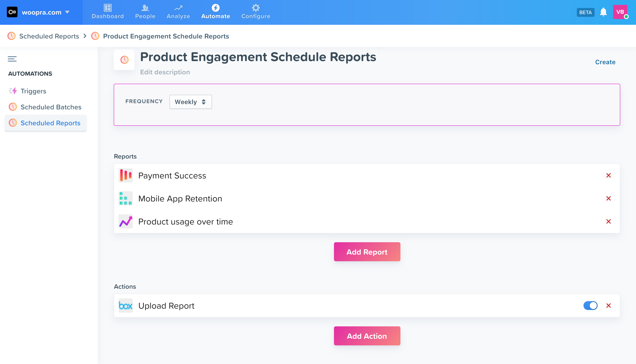Click the Box logo icon on Upload Report
Viewport: 636px width, 364px height.
coord(126,306)
